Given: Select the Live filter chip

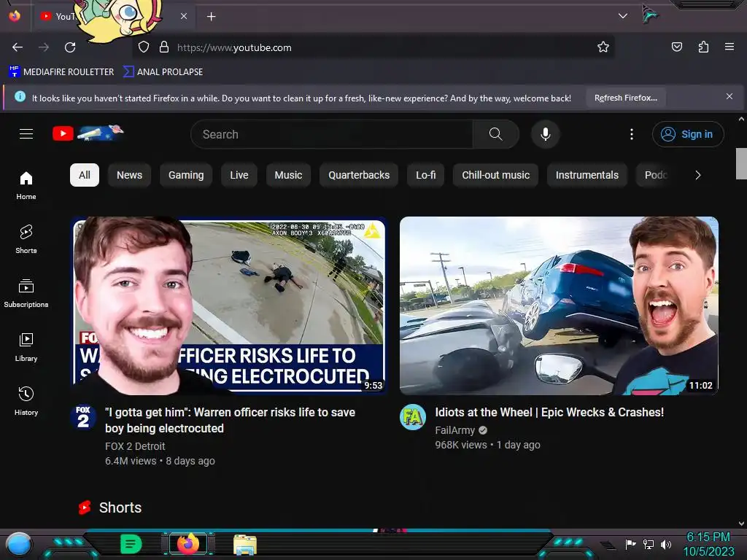Looking at the screenshot, I should click(x=239, y=175).
